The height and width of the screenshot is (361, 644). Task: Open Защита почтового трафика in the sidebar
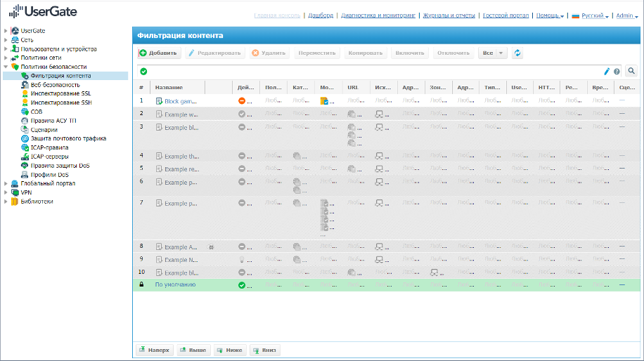click(68, 138)
